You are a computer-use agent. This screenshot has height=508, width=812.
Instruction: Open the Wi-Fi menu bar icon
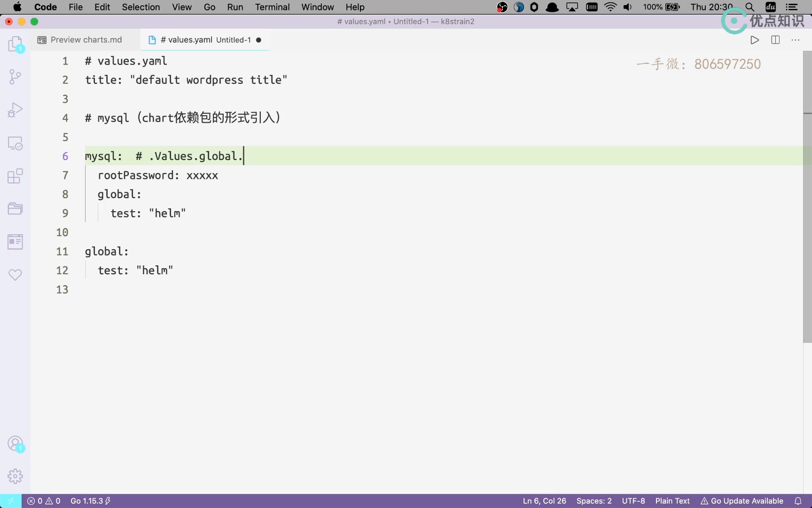[x=610, y=7]
